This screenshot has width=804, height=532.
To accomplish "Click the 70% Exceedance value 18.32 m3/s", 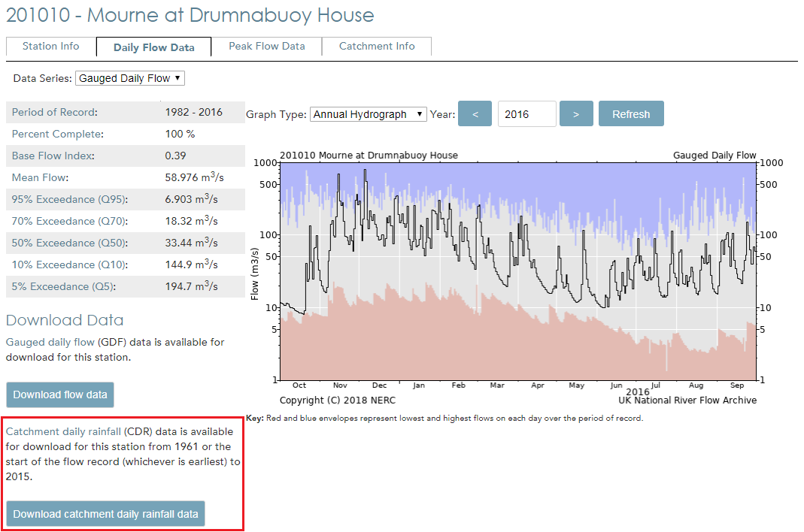I will 191,221.
